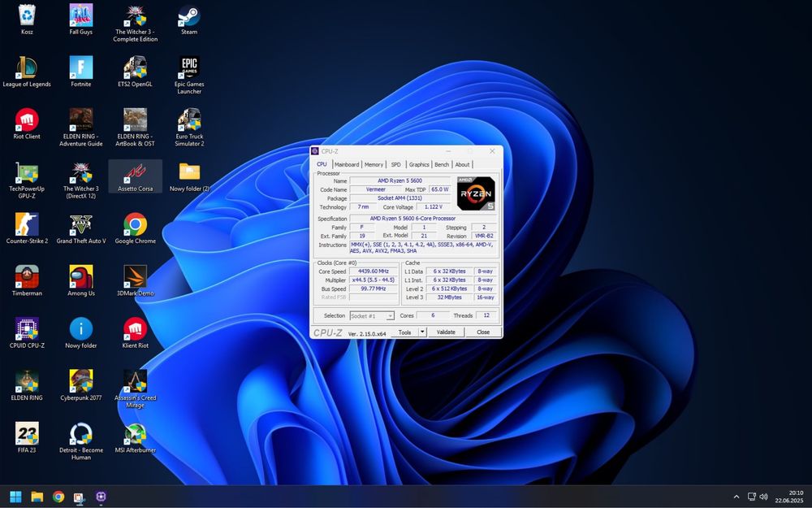
Task: Open the Epic Games Launcher icon
Action: [x=189, y=75]
